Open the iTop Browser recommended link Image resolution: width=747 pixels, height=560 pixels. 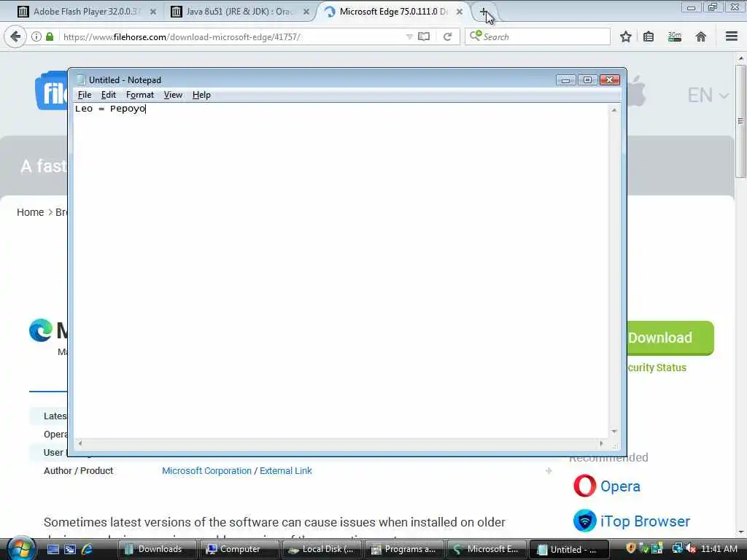(645, 521)
